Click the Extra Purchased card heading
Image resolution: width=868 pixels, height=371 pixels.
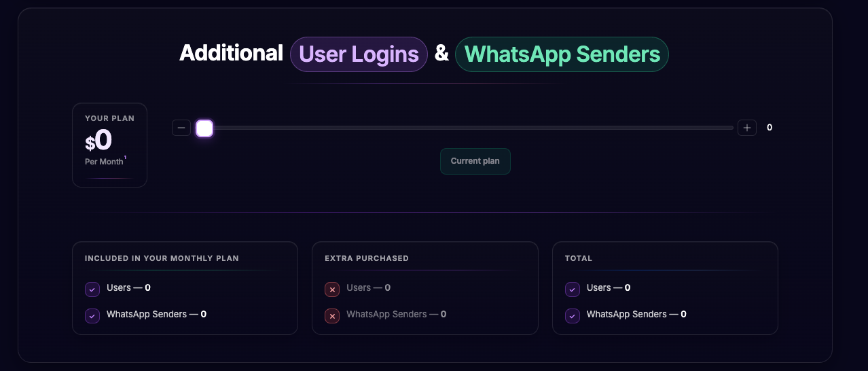click(367, 258)
